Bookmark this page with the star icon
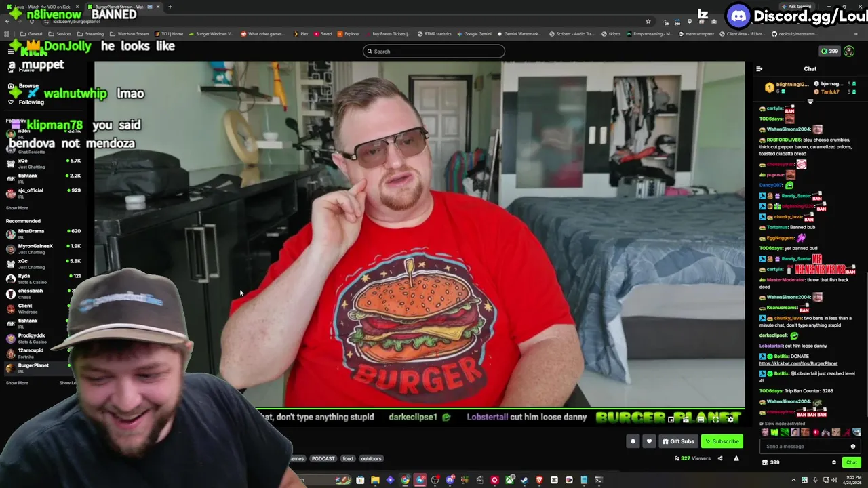Screen dimensions: 868x488 (x=648, y=21)
